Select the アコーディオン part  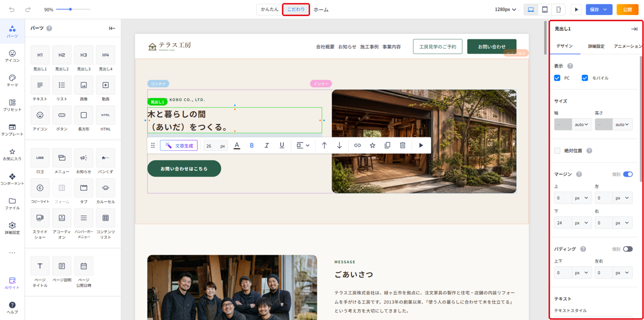[x=62, y=224]
